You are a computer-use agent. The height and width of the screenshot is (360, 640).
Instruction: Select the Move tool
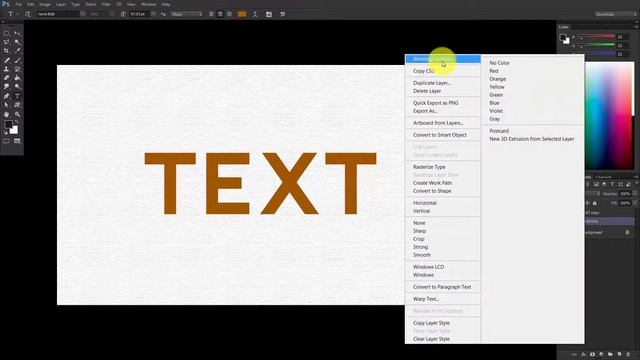17,33
